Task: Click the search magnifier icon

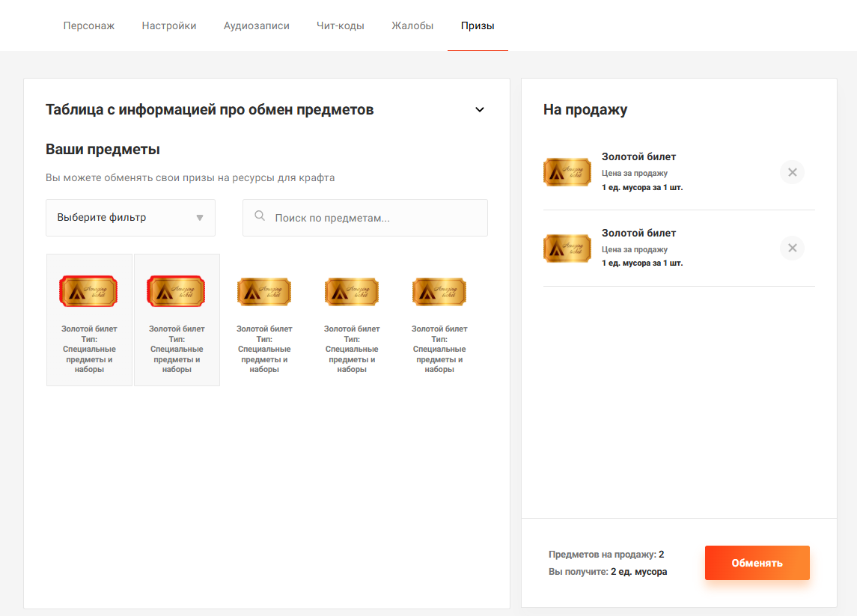Action: click(x=260, y=216)
